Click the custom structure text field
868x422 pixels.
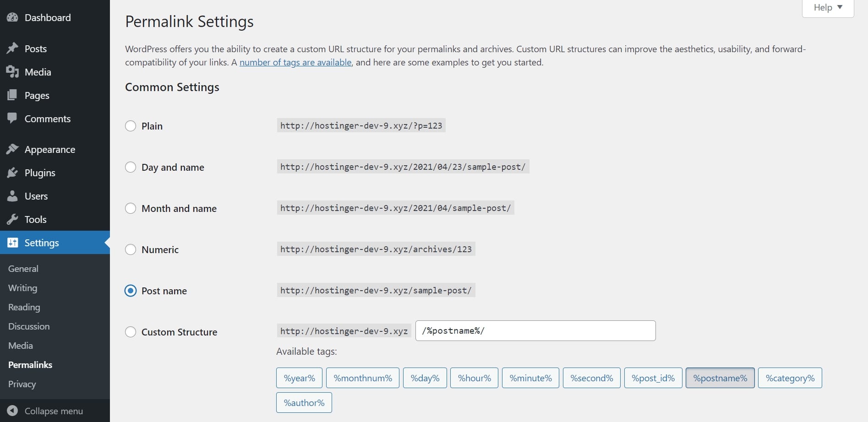[x=535, y=330]
